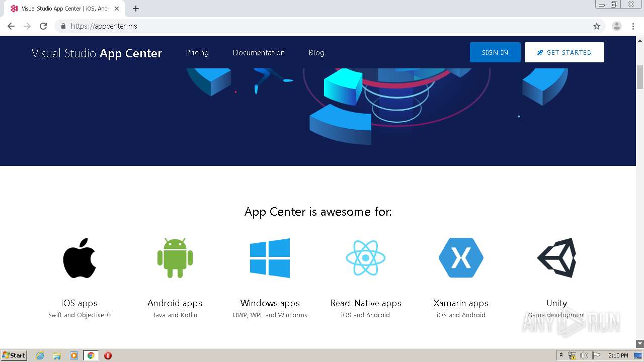Open the Chrome profile avatar icon
644x362 pixels.
[617, 26]
